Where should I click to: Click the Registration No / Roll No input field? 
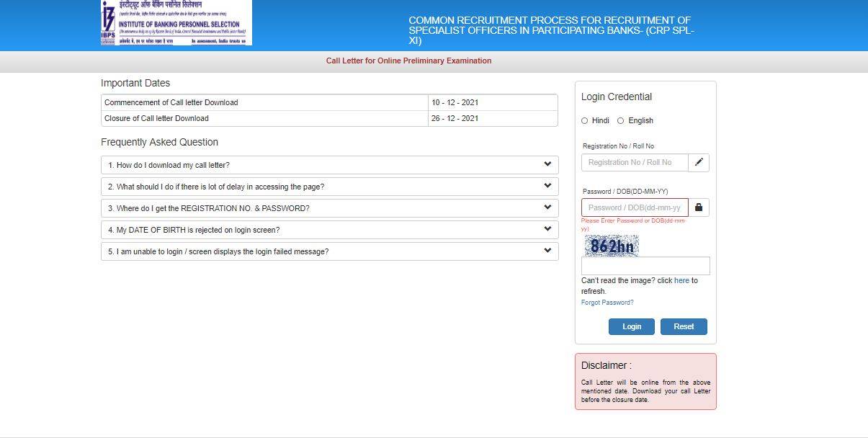(x=635, y=162)
